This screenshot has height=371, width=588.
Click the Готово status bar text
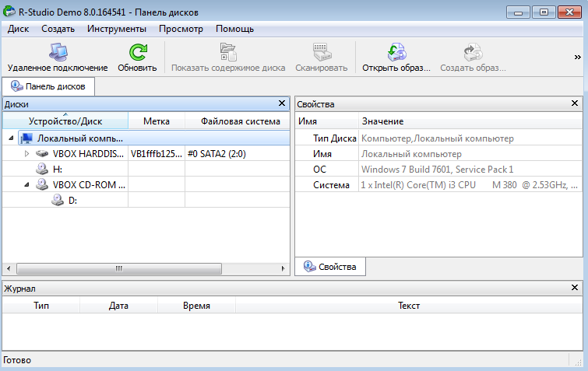(17, 360)
